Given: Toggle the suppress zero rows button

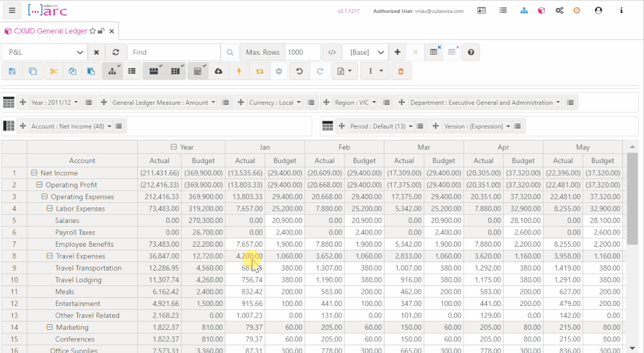Looking at the screenshot, I should tap(154, 71).
